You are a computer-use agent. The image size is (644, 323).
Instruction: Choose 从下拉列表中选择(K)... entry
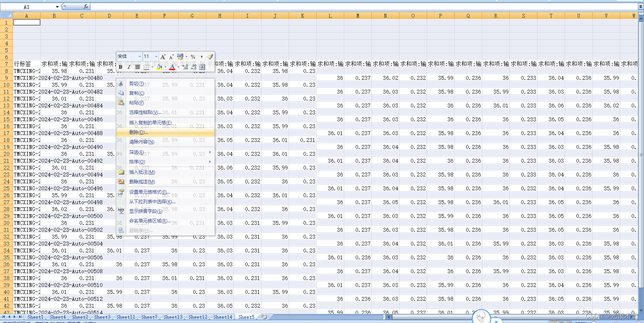click(165, 201)
